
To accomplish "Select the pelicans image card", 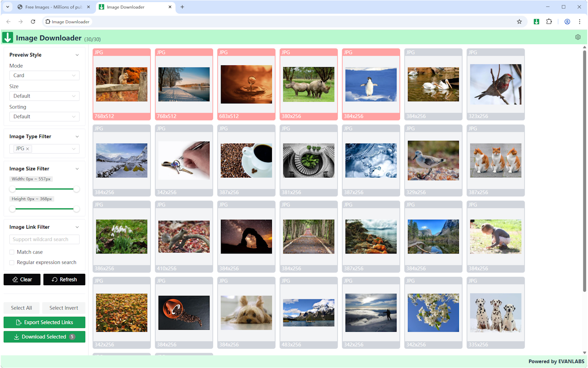I will click(x=434, y=85).
